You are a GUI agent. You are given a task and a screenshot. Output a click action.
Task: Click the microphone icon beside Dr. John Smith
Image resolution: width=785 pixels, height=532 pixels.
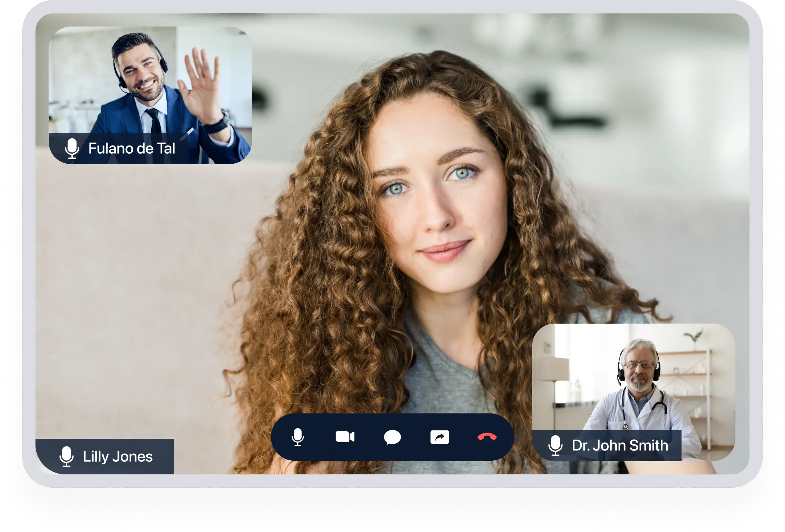[x=555, y=446]
